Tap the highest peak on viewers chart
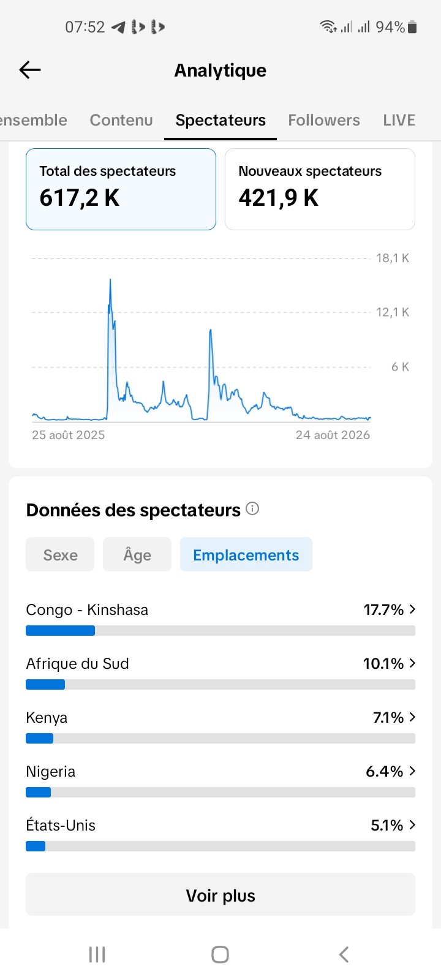Screen dimensions: 441x980 click(110, 282)
